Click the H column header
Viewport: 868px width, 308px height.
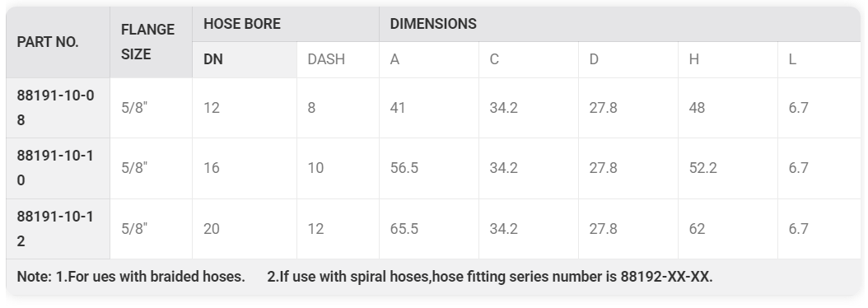(693, 59)
